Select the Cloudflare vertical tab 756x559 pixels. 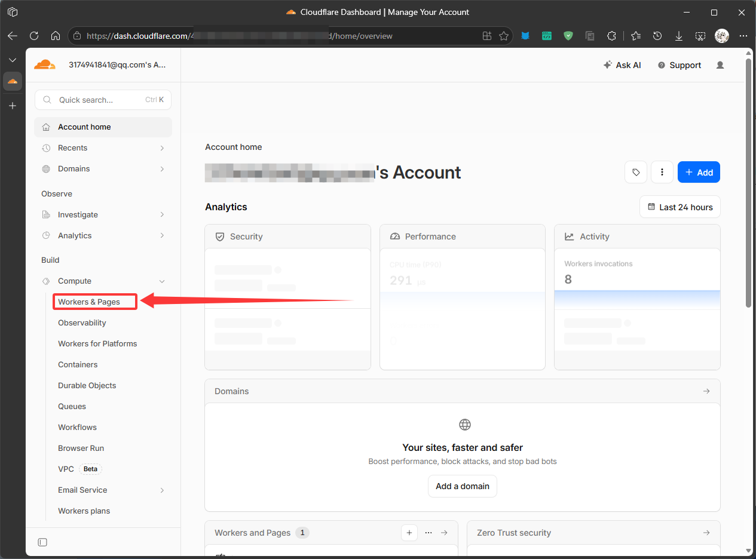pyautogui.click(x=13, y=81)
